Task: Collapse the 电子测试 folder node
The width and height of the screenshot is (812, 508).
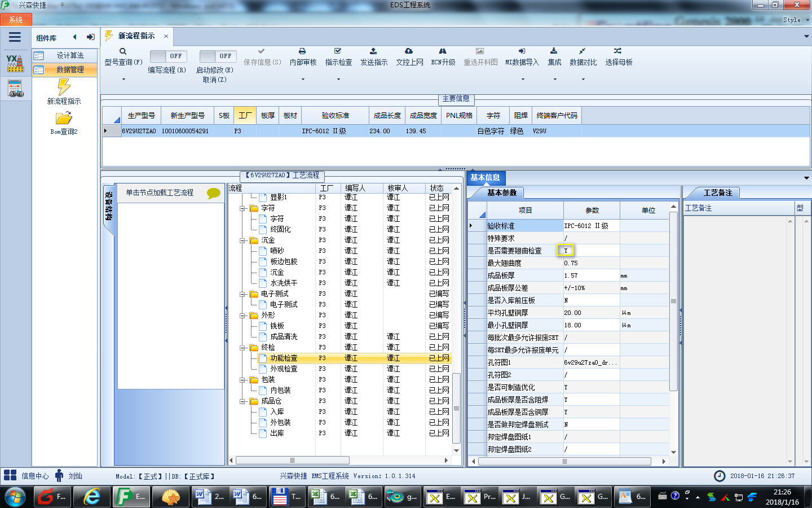Action: coord(242,294)
